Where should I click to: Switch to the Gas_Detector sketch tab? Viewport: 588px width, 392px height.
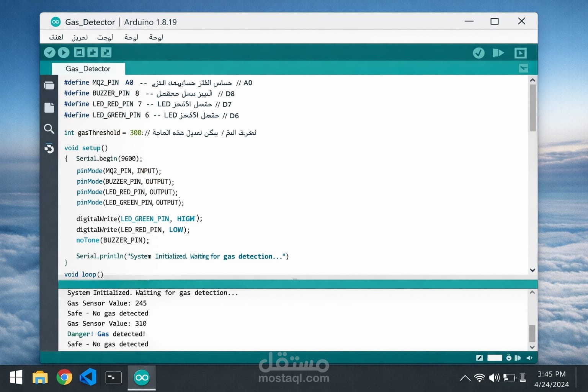(x=88, y=69)
